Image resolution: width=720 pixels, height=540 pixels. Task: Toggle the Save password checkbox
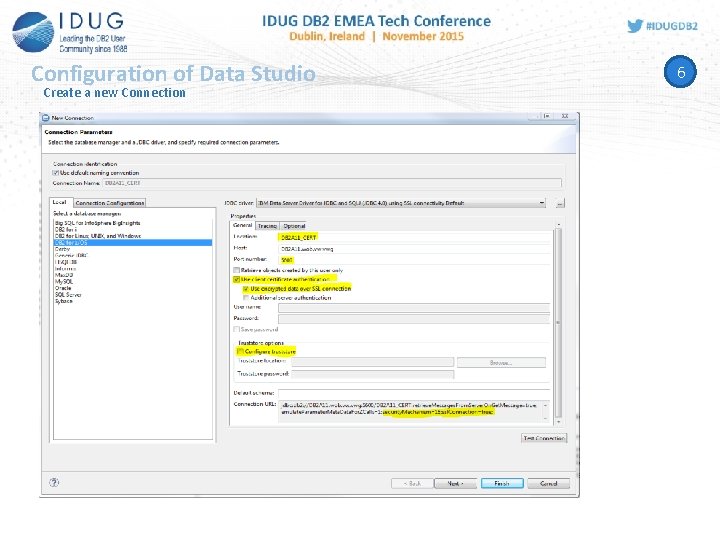[x=236, y=329]
